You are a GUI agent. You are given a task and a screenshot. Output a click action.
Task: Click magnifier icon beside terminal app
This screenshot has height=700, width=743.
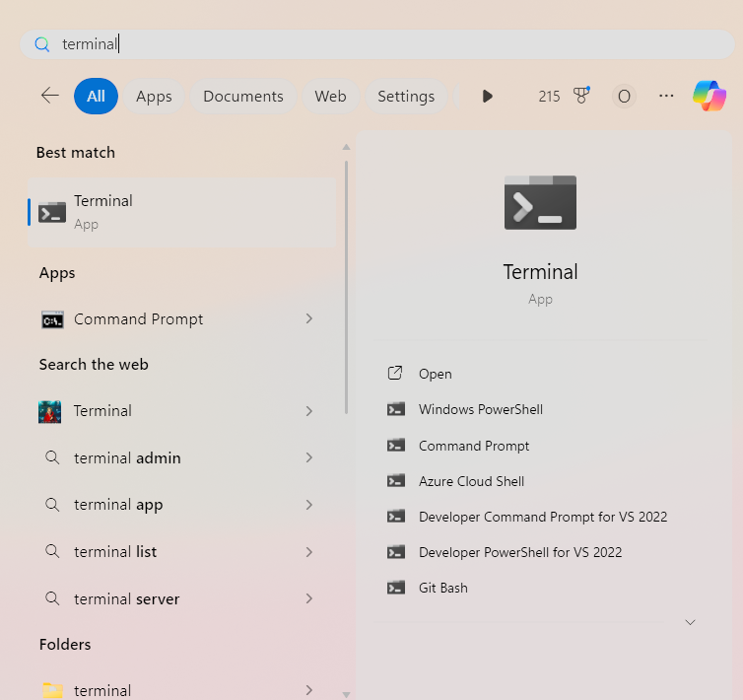tap(52, 505)
